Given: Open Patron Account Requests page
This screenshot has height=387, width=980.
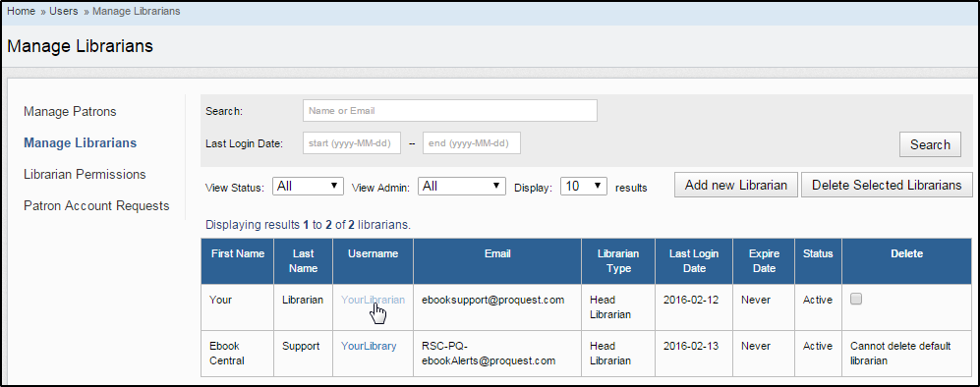Looking at the screenshot, I should (x=96, y=205).
